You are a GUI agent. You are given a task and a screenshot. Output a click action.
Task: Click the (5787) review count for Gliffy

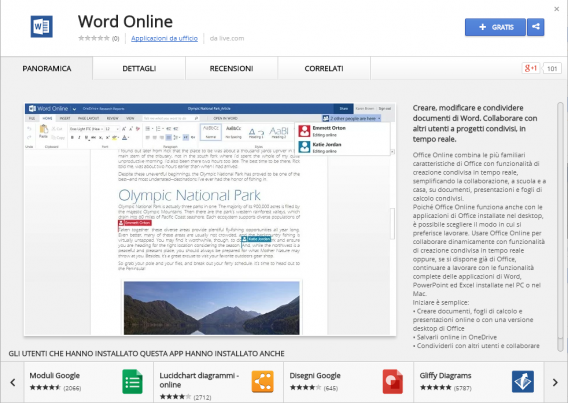point(463,388)
